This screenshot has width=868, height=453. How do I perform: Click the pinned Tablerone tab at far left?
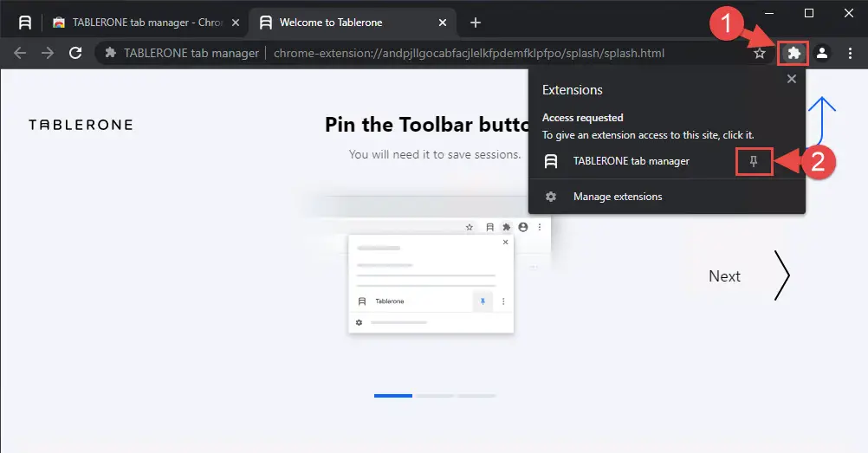25,23
